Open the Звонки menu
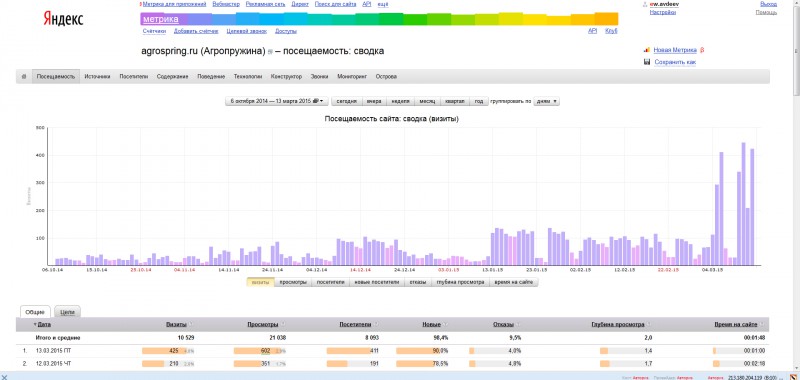This screenshot has width=800, height=380. coord(319,77)
